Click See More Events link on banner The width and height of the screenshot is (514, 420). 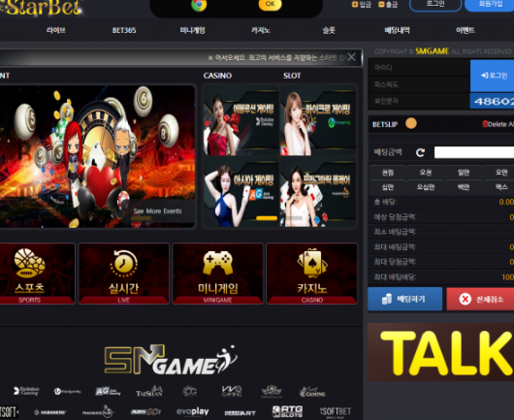pyautogui.click(x=157, y=211)
